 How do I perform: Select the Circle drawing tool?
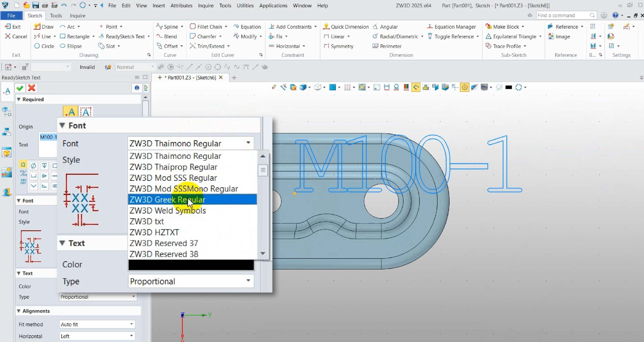pos(44,46)
